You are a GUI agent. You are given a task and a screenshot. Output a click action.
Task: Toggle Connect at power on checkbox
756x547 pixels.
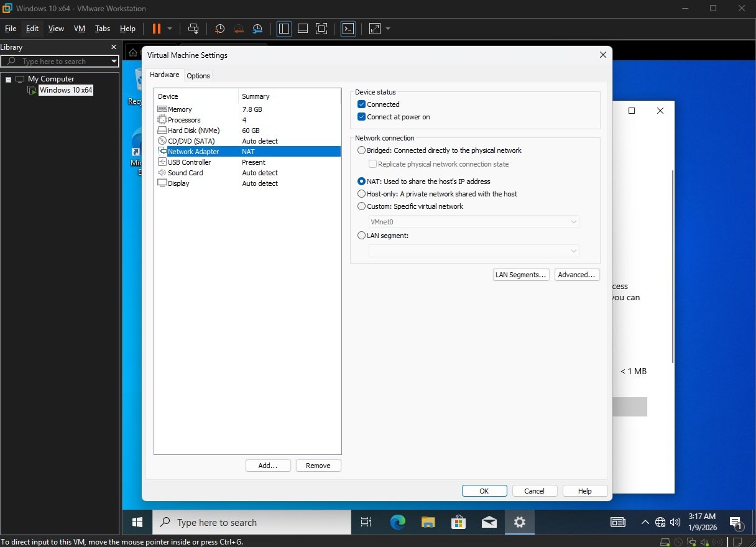pos(362,117)
